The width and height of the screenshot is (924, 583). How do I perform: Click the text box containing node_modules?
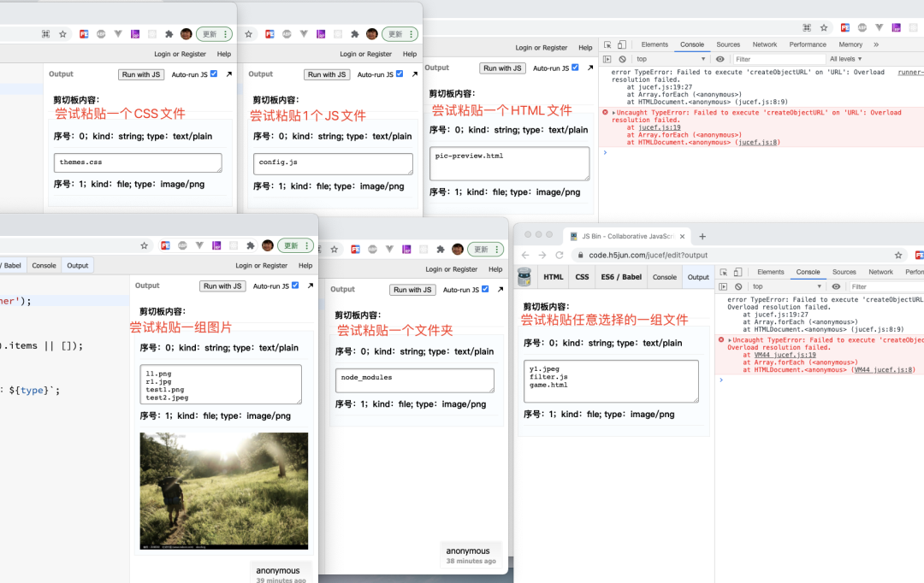tap(414, 380)
